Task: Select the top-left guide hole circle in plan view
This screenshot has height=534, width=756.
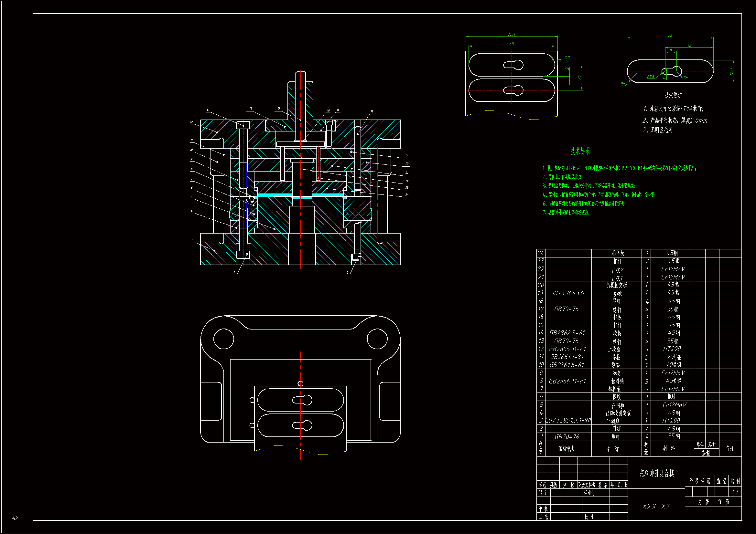Action: pos(223,339)
